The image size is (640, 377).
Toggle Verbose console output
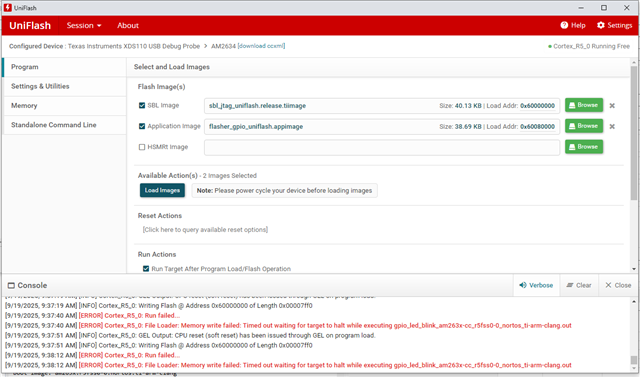point(536,285)
